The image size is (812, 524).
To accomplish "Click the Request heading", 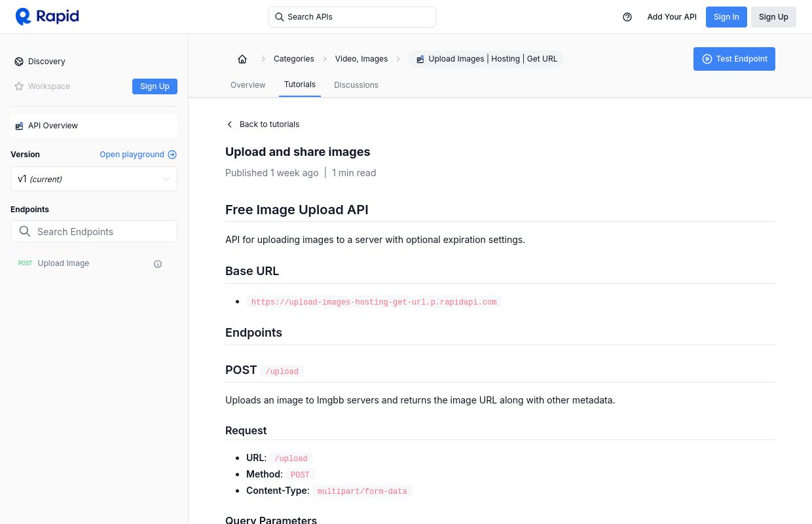I will (x=246, y=430).
